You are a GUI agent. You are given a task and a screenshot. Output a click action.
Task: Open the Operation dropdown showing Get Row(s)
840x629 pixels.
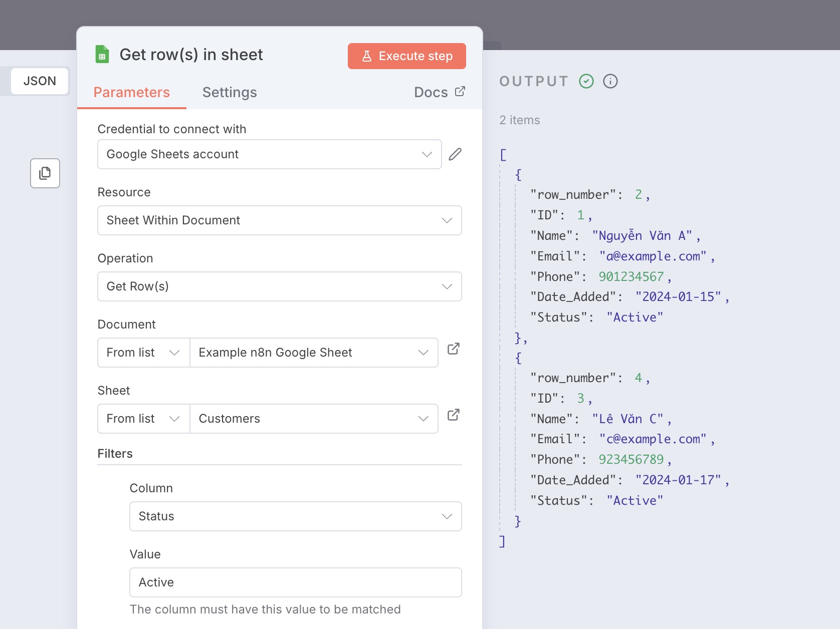point(280,286)
